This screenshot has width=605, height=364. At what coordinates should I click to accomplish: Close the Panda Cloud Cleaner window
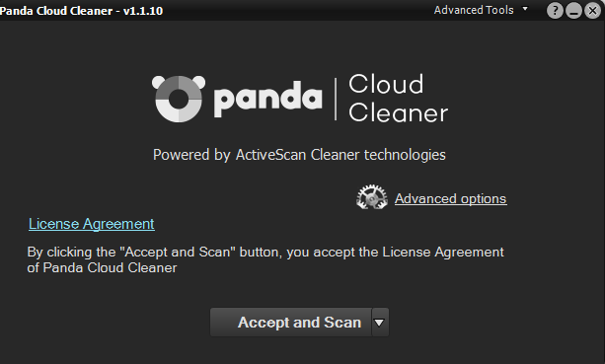(x=592, y=11)
